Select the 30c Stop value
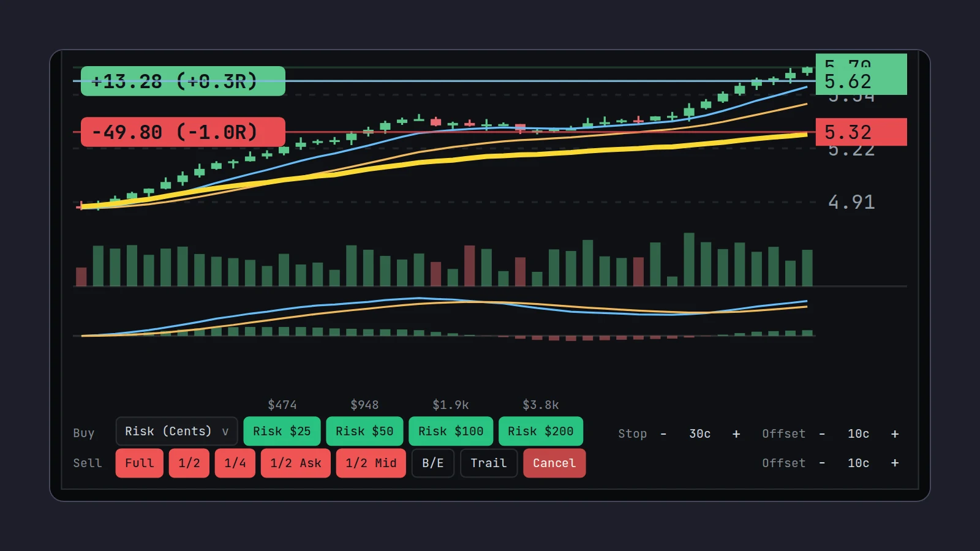 pyautogui.click(x=700, y=434)
